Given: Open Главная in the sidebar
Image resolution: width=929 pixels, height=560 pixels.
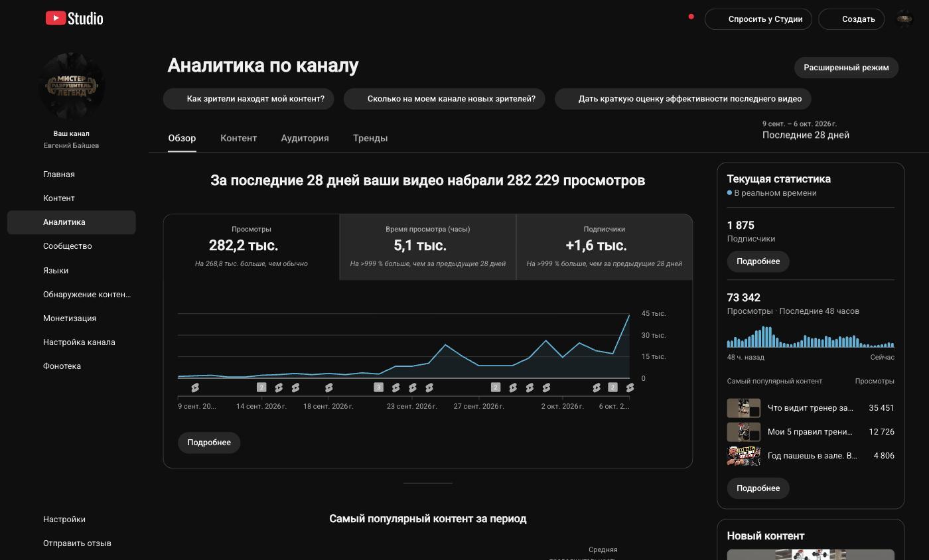Looking at the screenshot, I should click(72, 175).
